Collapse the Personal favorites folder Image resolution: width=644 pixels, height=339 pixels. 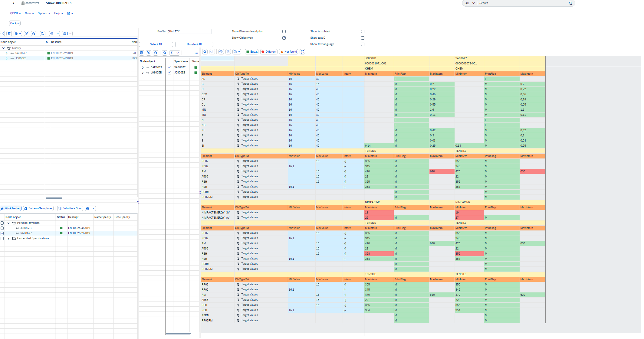click(x=8, y=223)
